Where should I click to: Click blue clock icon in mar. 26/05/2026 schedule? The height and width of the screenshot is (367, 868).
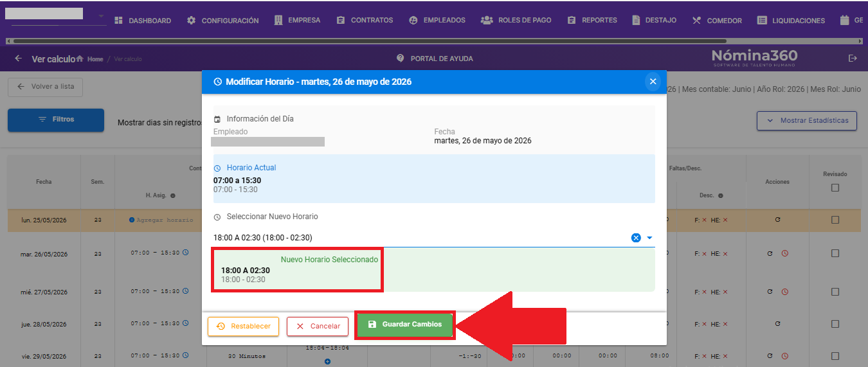(x=185, y=253)
